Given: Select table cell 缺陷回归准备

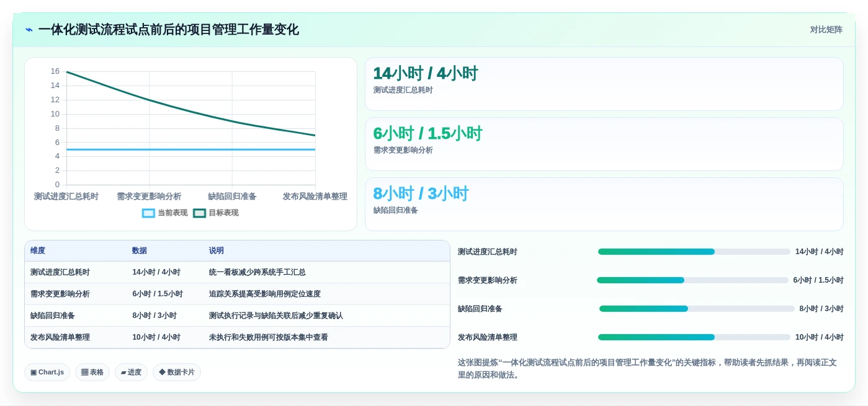Looking at the screenshot, I should (x=53, y=316).
